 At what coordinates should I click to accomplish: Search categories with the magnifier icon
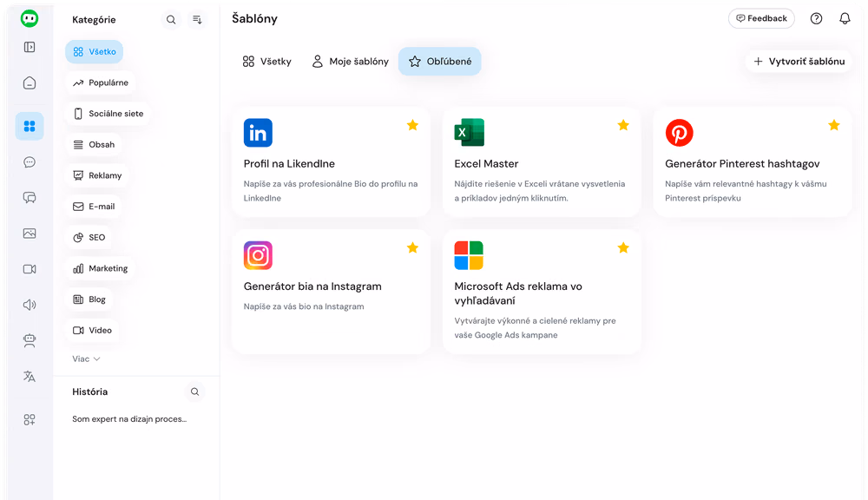click(x=171, y=19)
